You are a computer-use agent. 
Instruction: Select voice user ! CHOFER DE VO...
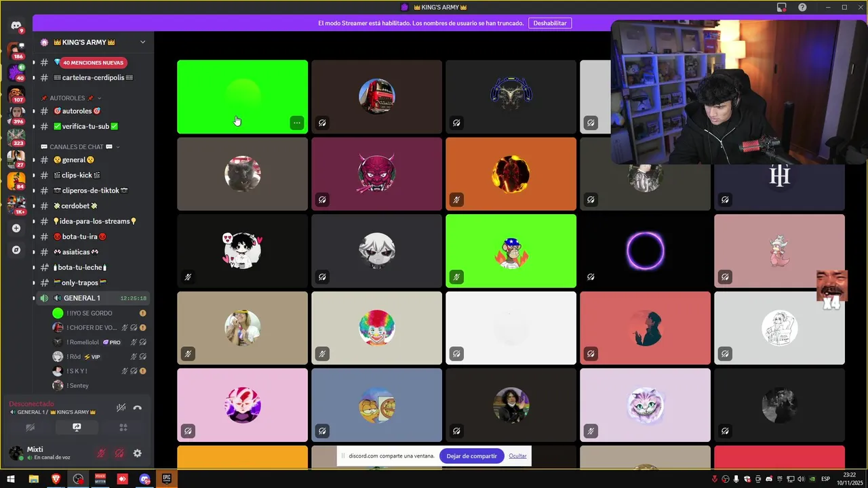(x=99, y=328)
